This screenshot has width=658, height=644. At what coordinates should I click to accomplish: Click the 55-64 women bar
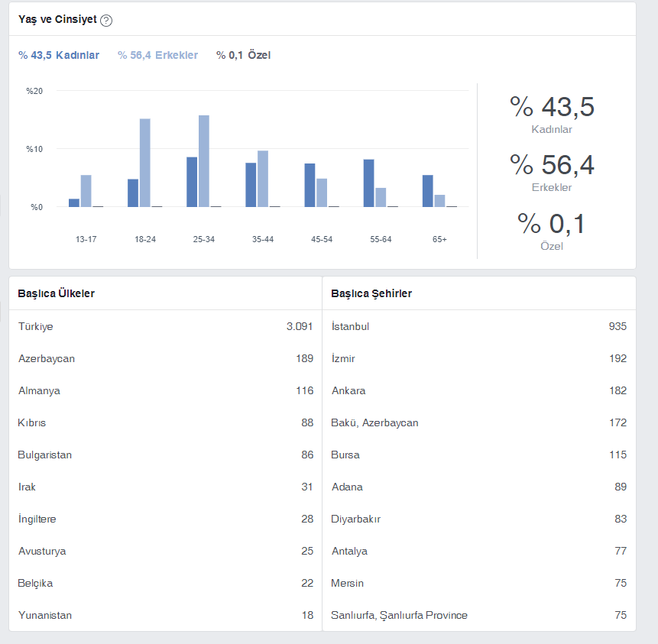click(368, 183)
